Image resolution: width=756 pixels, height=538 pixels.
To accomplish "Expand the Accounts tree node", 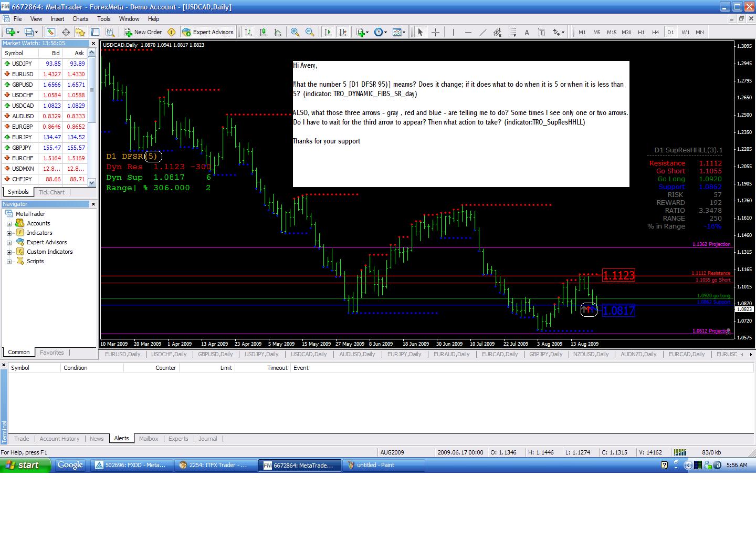I will [x=9, y=224].
